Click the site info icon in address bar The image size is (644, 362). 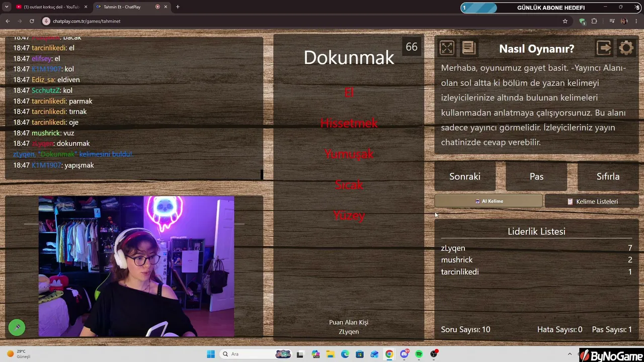[x=46, y=21]
